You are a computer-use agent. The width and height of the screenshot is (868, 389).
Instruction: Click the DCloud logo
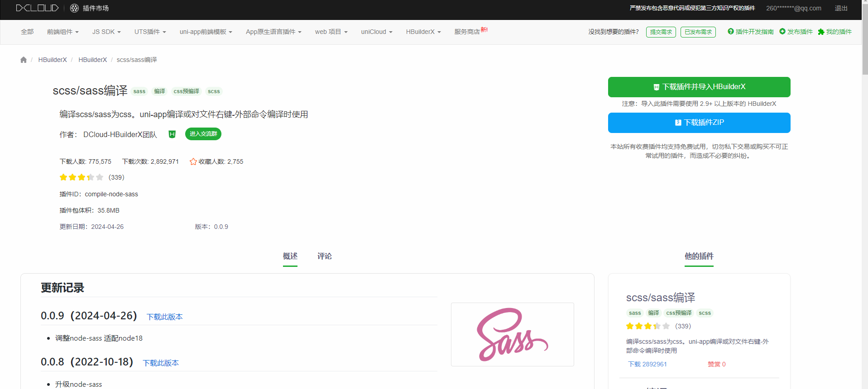pyautogui.click(x=37, y=8)
